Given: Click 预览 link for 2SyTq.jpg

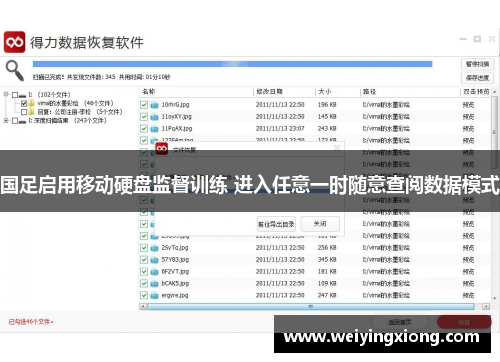Looking at the screenshot, I should (x=468, y=248).
